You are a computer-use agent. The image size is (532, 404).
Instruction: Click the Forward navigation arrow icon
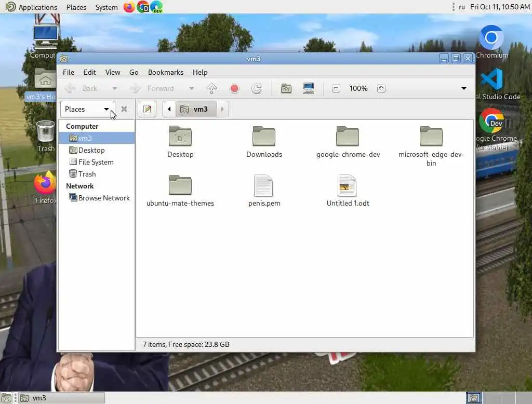(x=135, y=88)
